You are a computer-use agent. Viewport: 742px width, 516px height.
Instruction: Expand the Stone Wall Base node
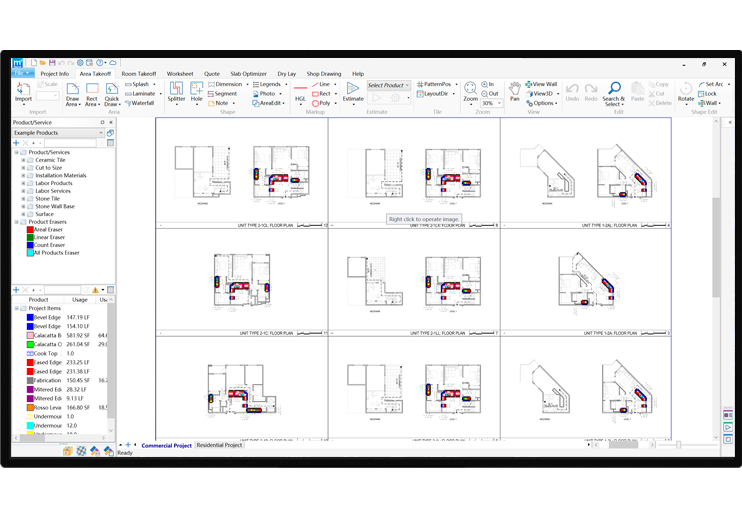(x=23, y=206)
